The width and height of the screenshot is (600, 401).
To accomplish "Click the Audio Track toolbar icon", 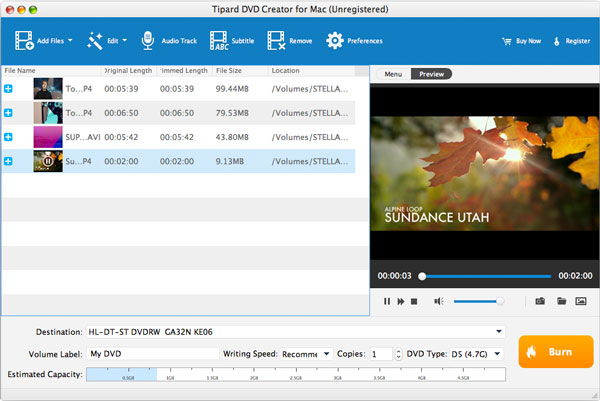I will [x=149, y=41].
